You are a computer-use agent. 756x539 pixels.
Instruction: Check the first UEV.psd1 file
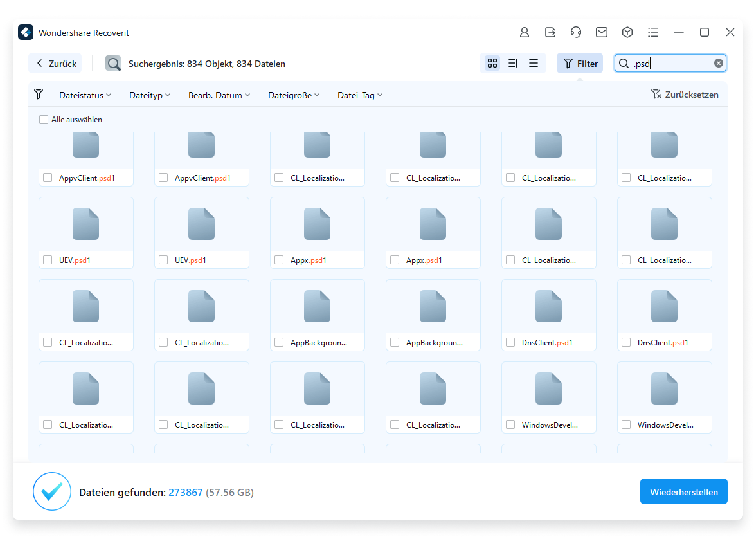point(48,260)
